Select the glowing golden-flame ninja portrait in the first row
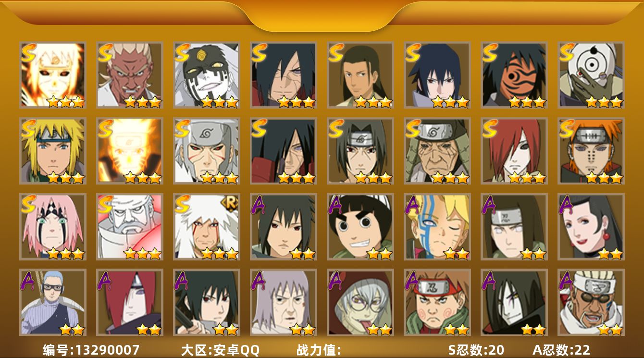Image resolution: width=644 pixels, height=358 pixels. 53,75
